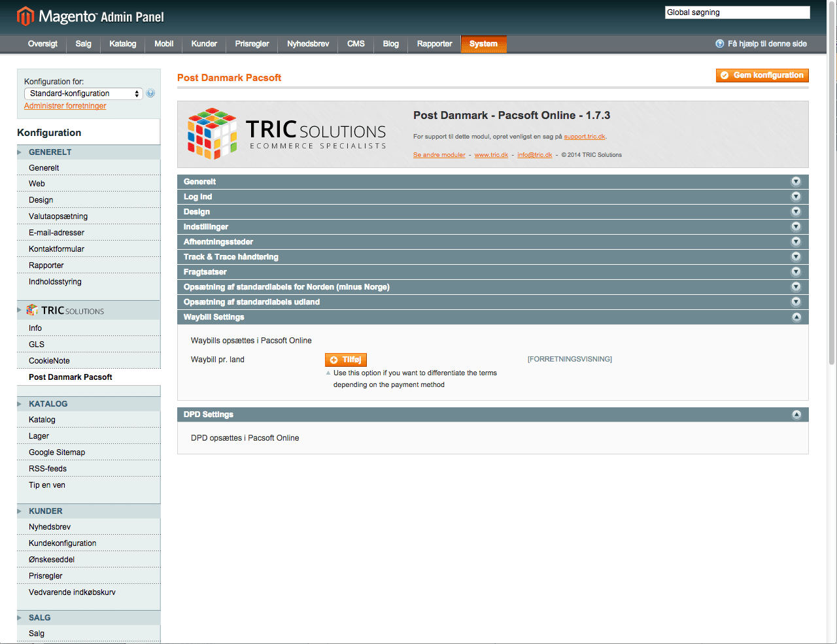
Task: Click the Magento logo icon
Action: [x=25, y=16]
